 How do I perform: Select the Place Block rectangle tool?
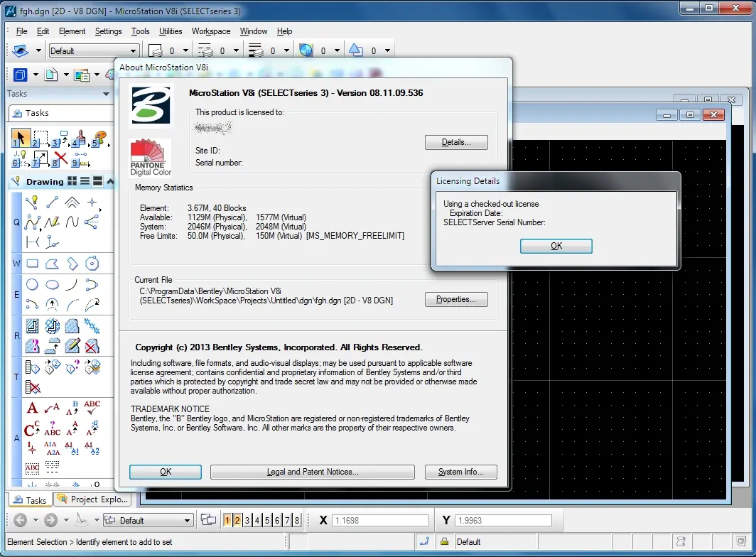click(x=32, y=264)
